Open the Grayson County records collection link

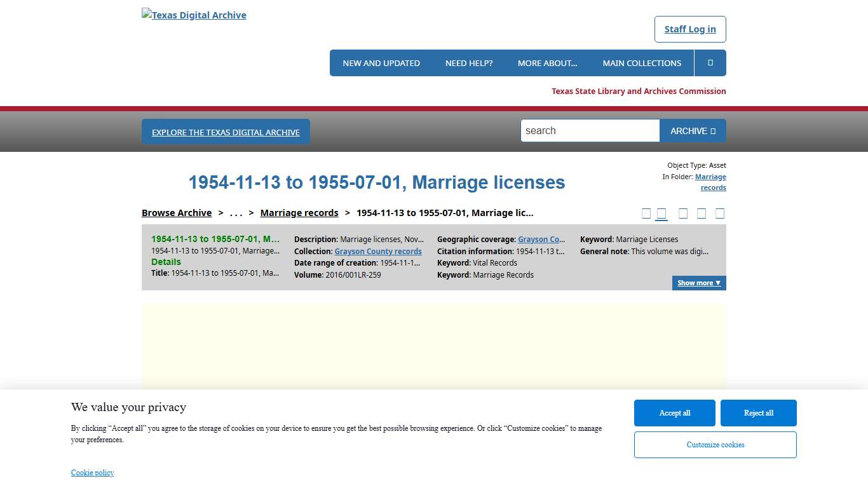378,251
